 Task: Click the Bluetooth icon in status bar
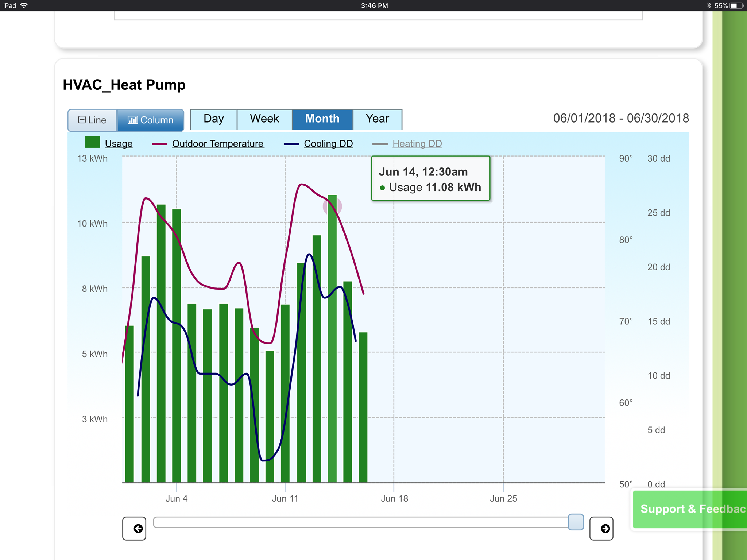[709, 5]
